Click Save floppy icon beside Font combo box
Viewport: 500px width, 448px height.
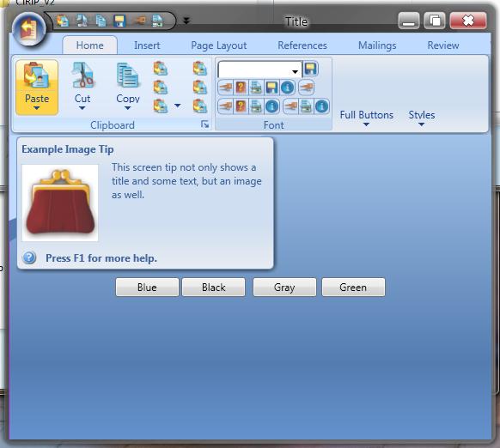point(310,69)
